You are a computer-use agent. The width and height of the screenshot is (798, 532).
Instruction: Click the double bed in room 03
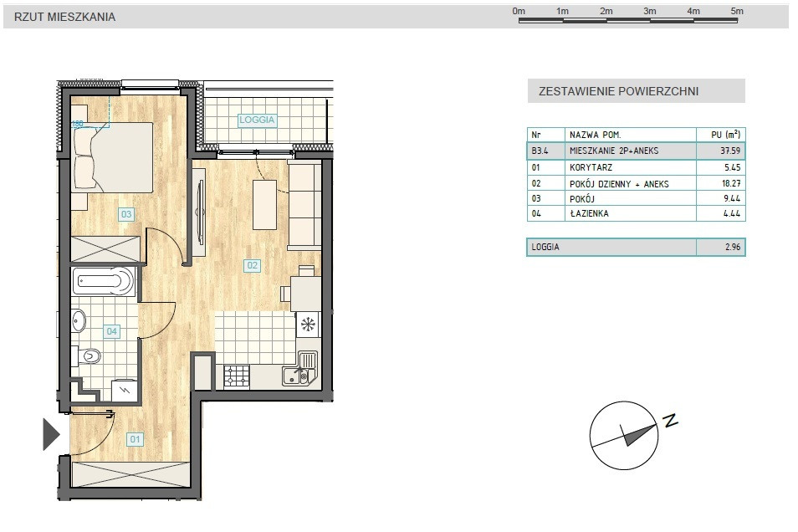point(112,156)
